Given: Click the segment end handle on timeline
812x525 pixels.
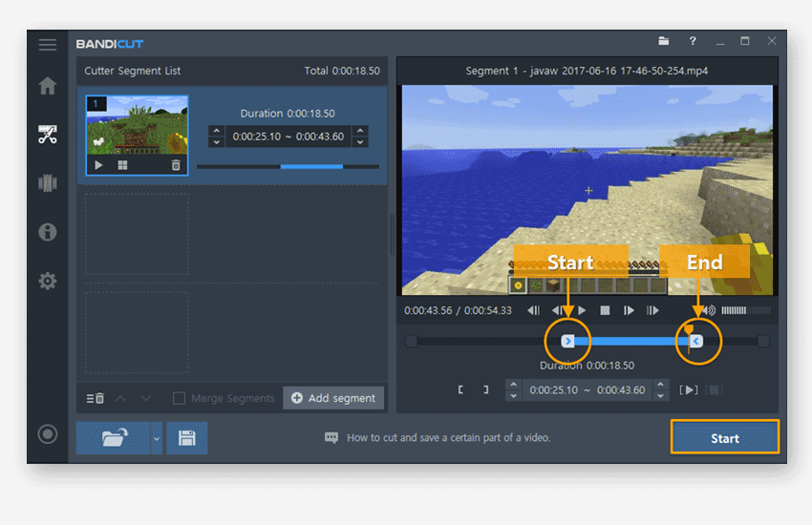Looking at the screenshot, I should (x=696, y=341).
